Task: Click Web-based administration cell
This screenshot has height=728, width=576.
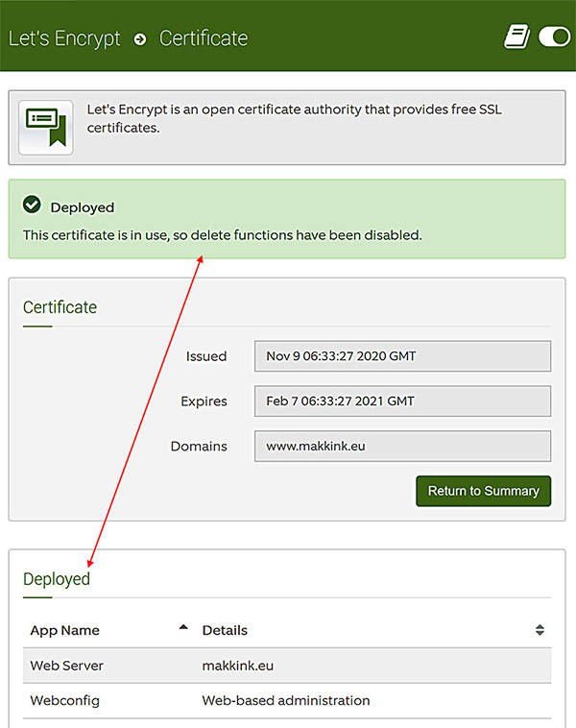Action: coord(286,700)
